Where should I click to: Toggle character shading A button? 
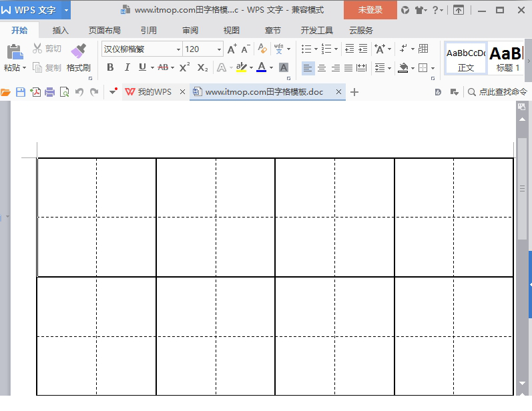tap(284, 67)
